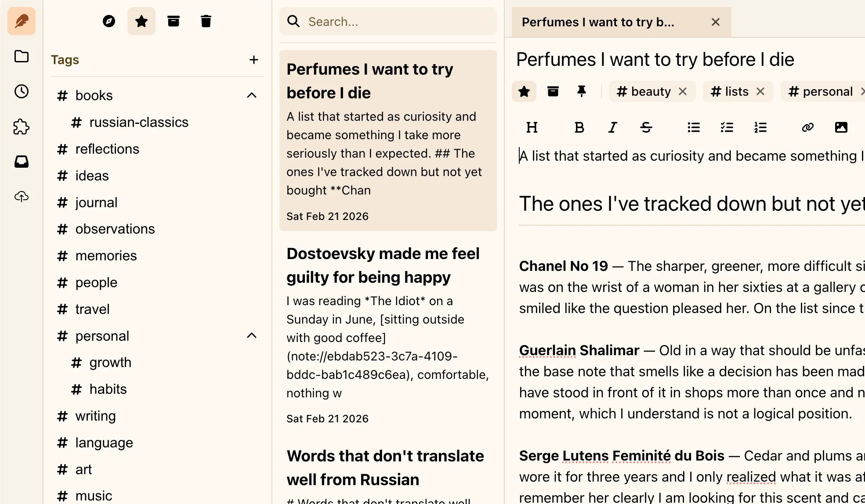This screenshot has height=504, width=865.
Task: Collapse the books tag group
Action: pyautogui.click(x=251, y=95)
